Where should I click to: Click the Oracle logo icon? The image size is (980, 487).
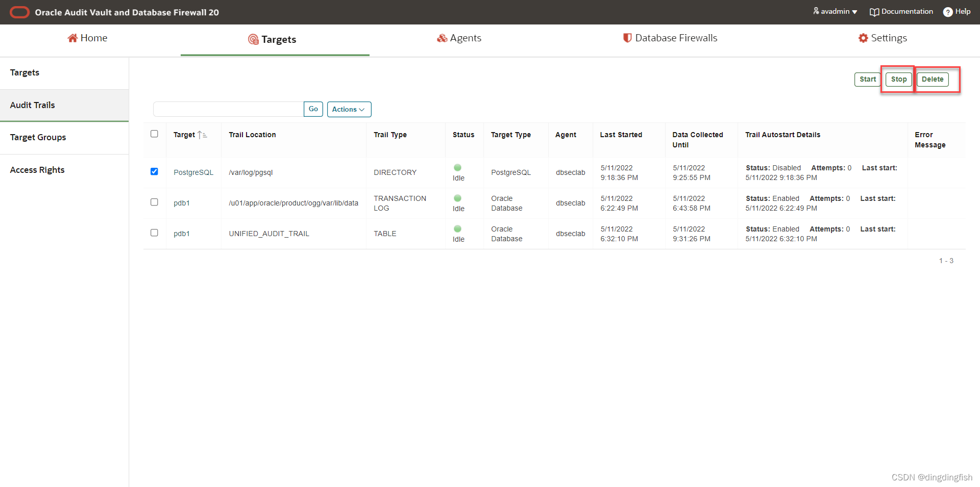(x=20, y=12)
